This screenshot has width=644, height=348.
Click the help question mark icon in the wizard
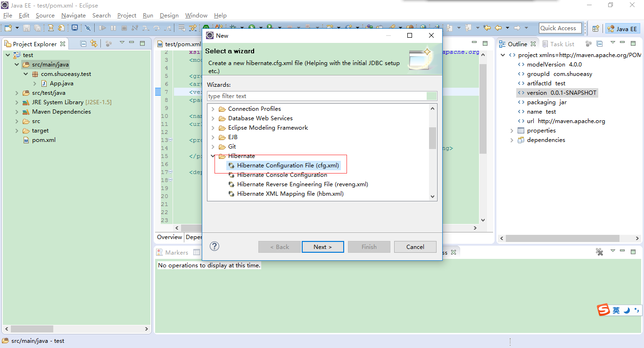(215, 246)
